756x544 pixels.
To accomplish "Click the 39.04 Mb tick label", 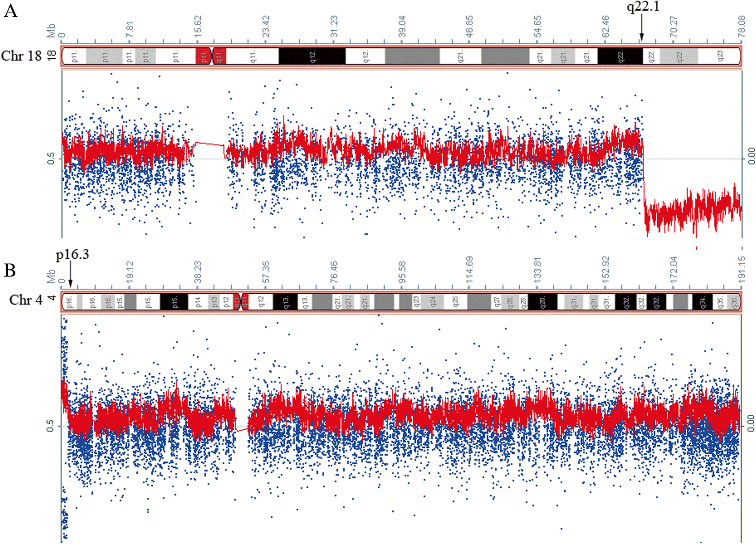I will point(402,26).
